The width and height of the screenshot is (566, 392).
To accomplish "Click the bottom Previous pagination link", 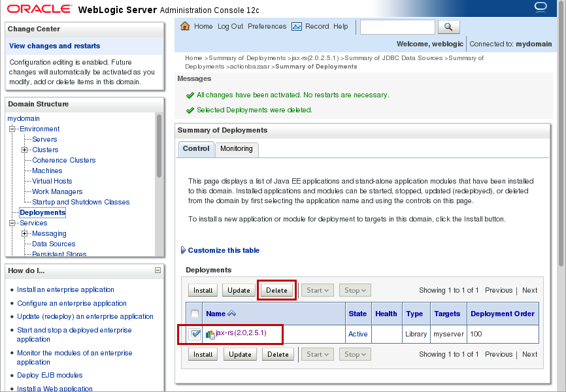I will [x=499, y=355].
